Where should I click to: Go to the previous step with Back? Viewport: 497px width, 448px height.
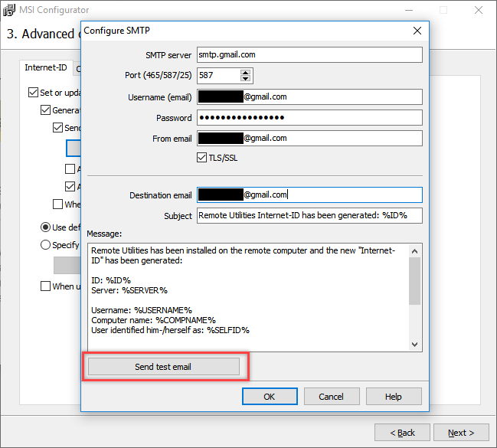pos(402,433)
